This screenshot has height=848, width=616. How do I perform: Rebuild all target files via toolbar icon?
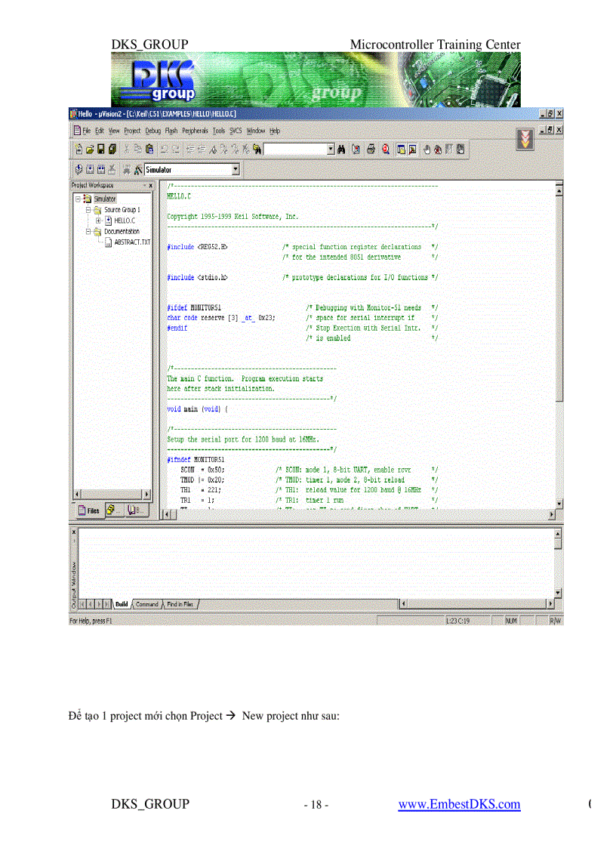click(x=101, y=168)
